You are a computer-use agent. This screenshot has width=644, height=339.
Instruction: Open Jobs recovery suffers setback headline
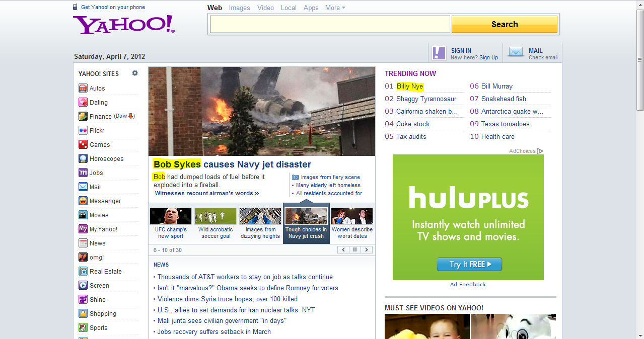point(214,332)
